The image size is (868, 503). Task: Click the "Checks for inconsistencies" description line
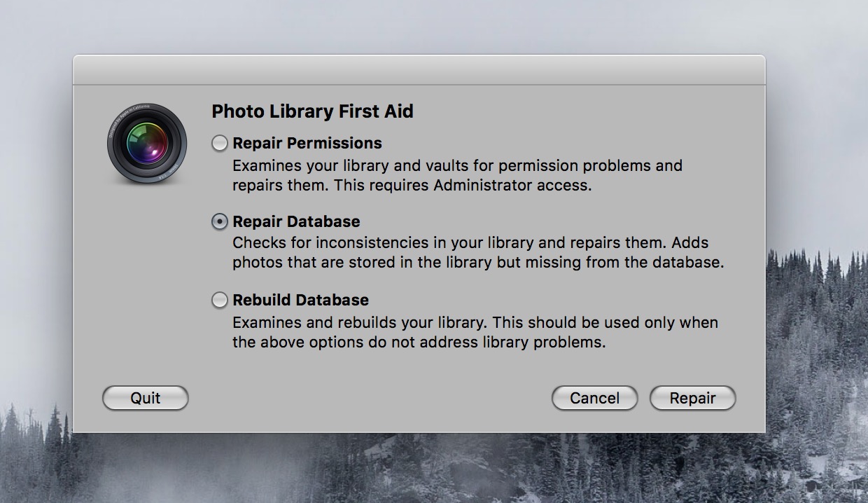[x=470, y=243]
